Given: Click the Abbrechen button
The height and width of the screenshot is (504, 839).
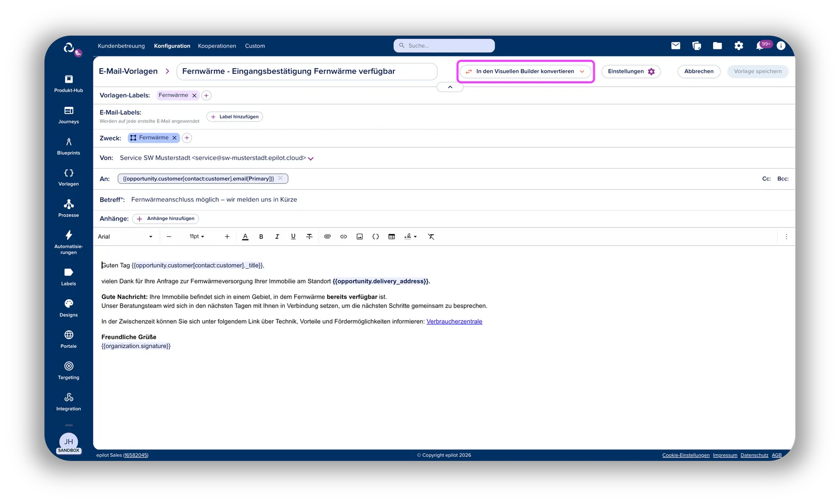Looking at the screenshot, I should [x=699, y=71].
